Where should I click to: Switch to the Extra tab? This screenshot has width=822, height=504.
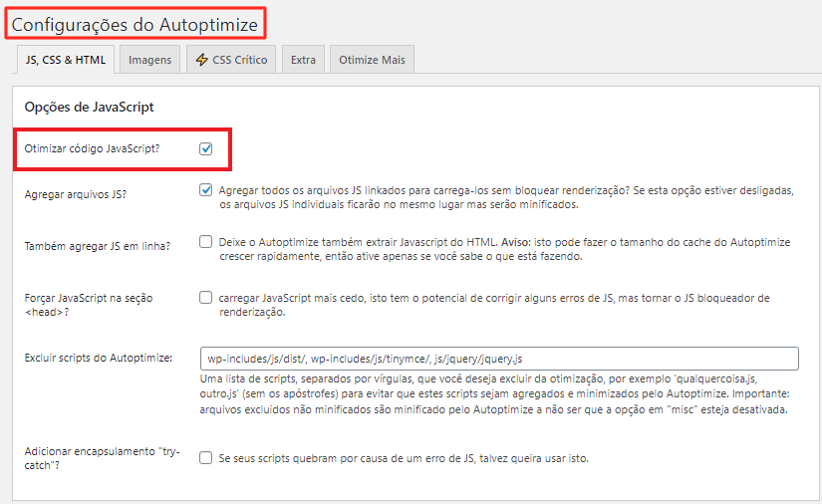[x=303, y=60]
